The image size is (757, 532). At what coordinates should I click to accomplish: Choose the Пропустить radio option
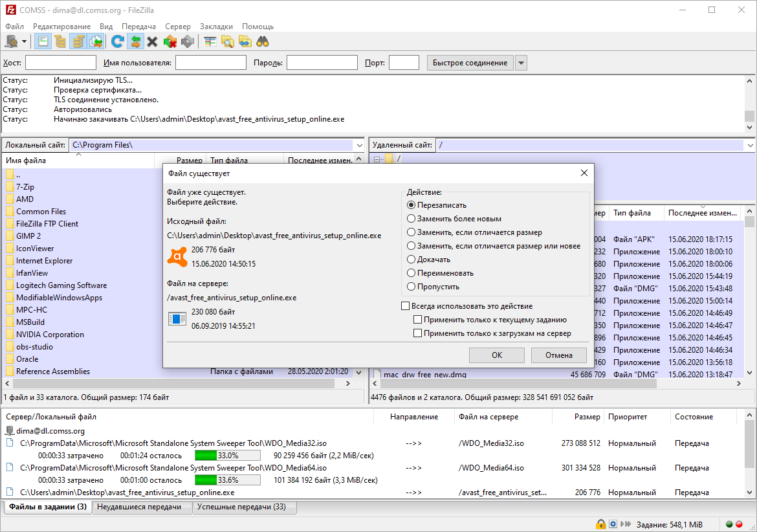pos(433,286)
